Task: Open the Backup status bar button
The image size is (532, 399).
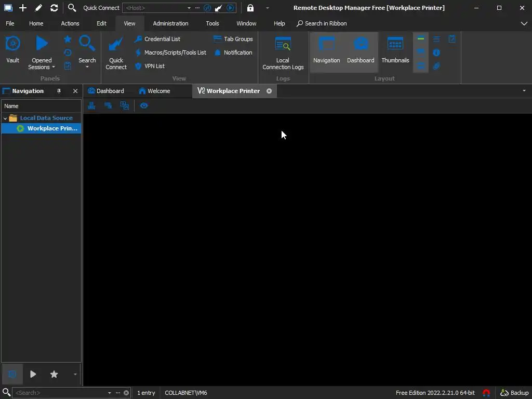Action: pos(514,393)
